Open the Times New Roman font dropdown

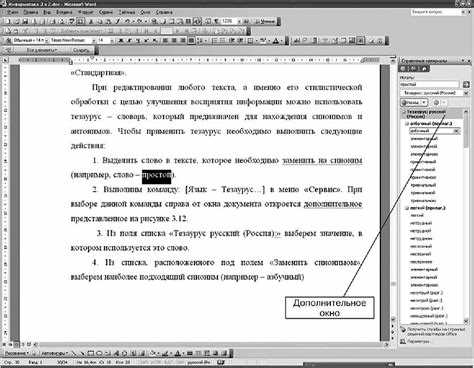[94, 40]
